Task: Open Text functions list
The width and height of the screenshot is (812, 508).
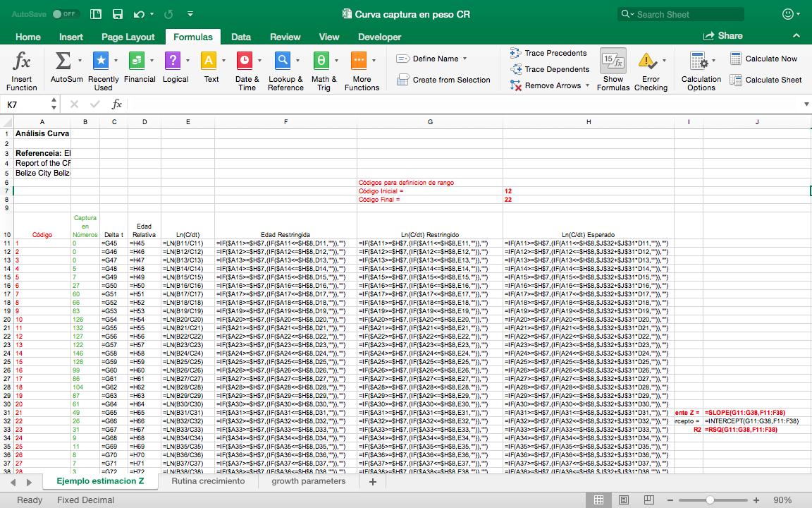Action: pyautogui.click(x=211, y=68)
